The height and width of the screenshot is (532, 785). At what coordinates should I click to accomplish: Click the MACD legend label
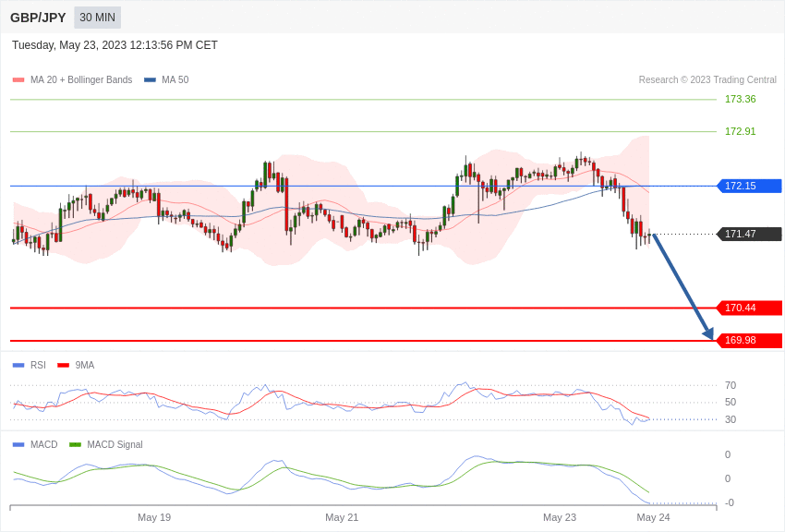coord(44,445)
